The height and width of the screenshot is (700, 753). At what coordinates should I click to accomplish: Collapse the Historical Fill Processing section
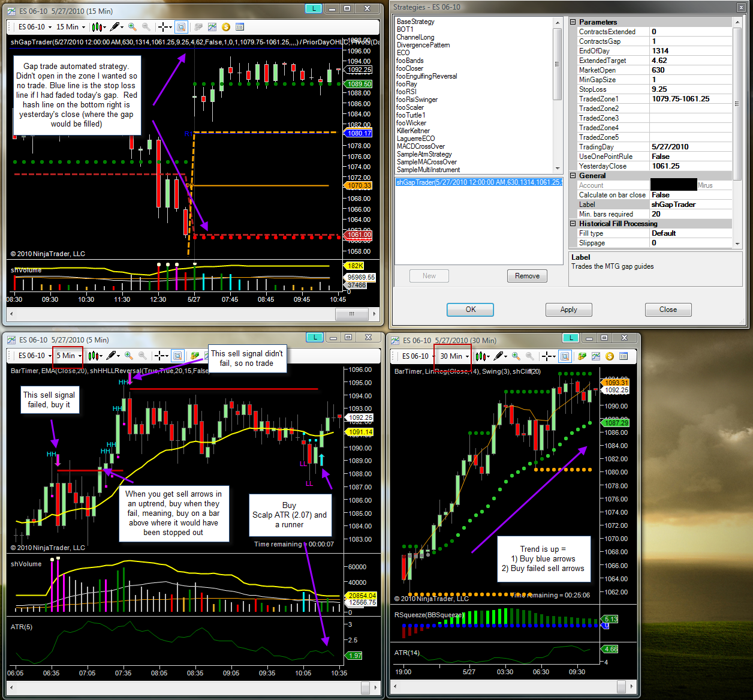(x=573, y=224)
